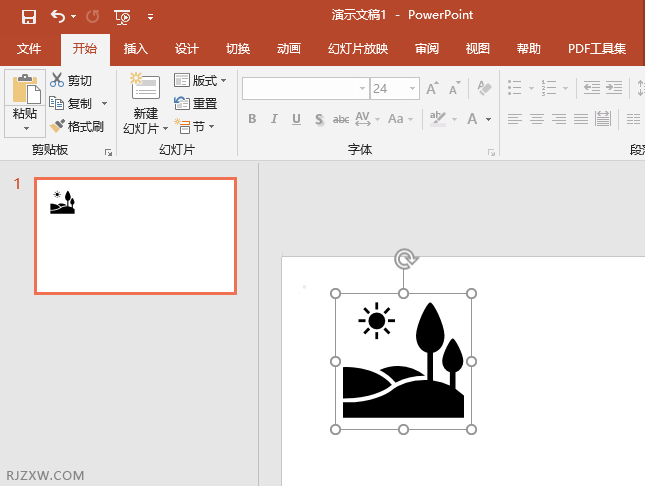Open the font color dropdown arrow
Image resolution: width=645 pixels, height=486 pixels.
(x=488, y=120)
